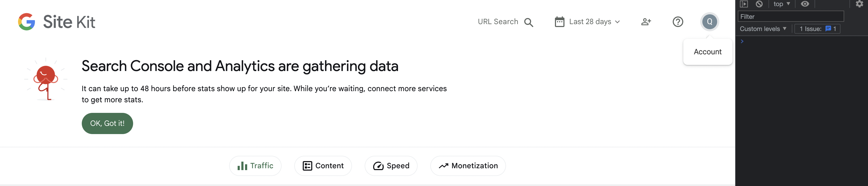Viewport: 868px width, 186px height.
Task: Clear the console using the block icon
Action: 758,4
